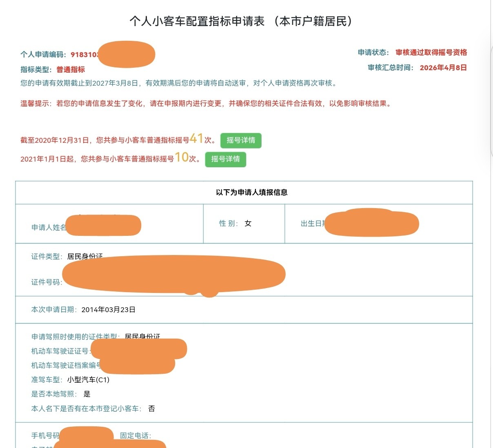493x448 pixels.
Task: Open 摇号详情 for the 10次 lottery record
Action: click(226, 159)
